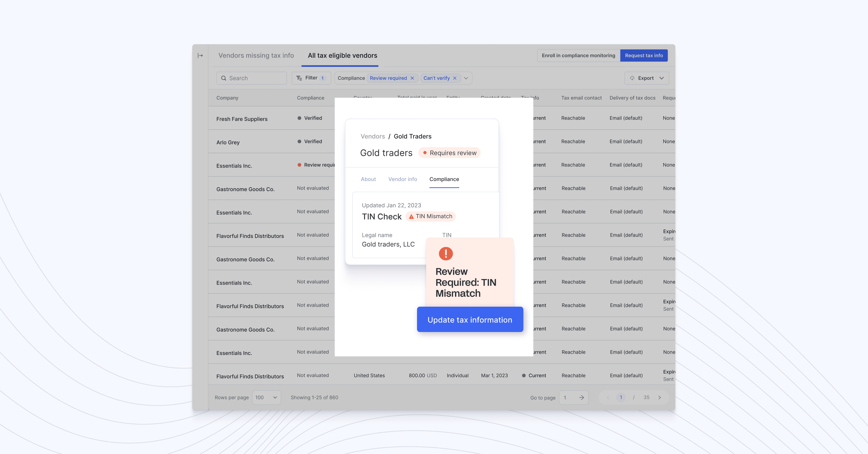Click Request tax info button

(x=644, y=55)
